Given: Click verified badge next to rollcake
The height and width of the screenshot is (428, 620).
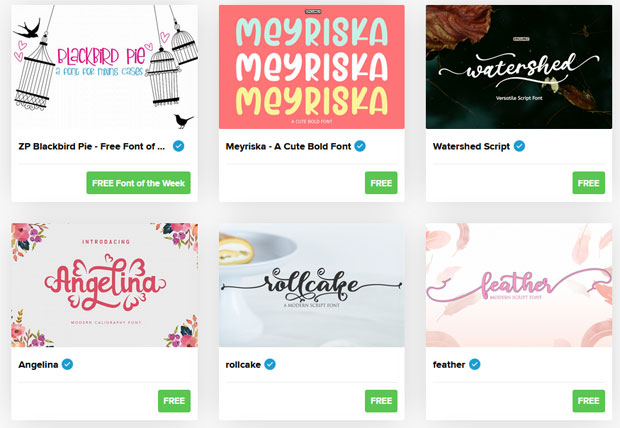Looking at the screenshot, I should [270, 364].
